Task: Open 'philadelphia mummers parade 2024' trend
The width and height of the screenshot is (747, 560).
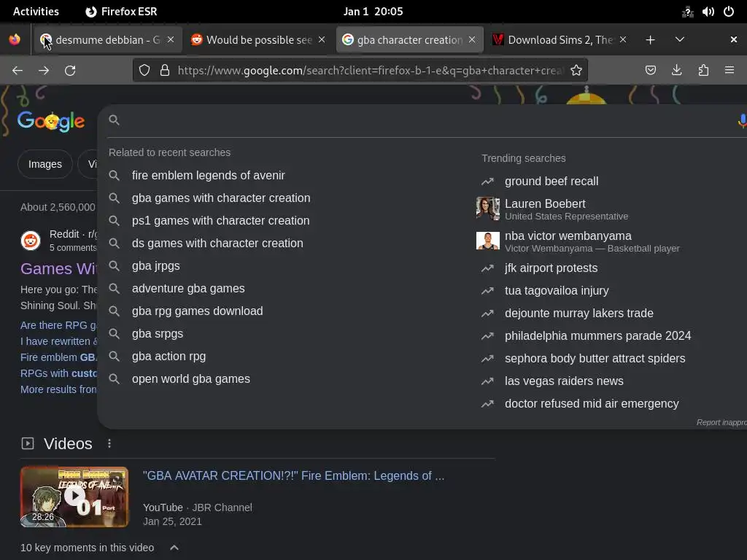Action: pyautogui.click(x=597, y=335)
